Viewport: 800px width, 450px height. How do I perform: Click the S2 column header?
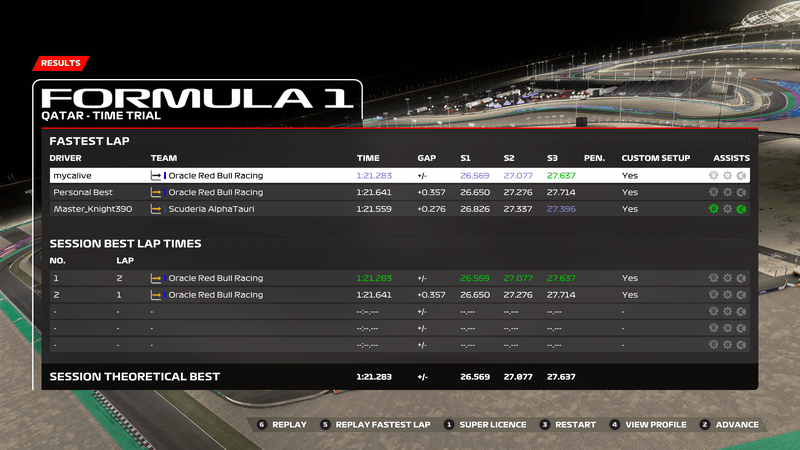click(509, 158)
